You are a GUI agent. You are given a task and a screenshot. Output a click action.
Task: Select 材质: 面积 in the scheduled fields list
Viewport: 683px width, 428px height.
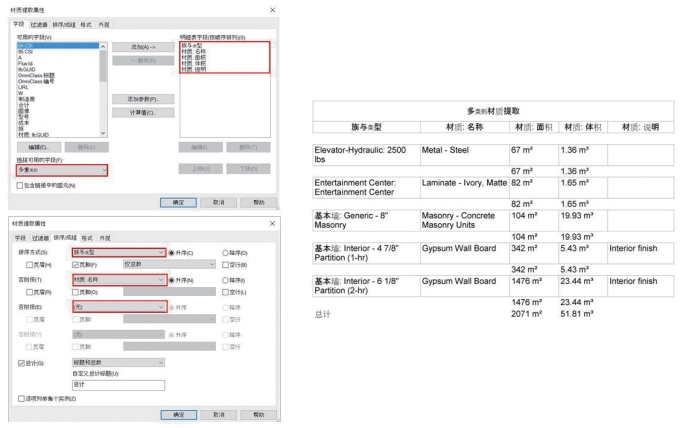click(194, 57)
